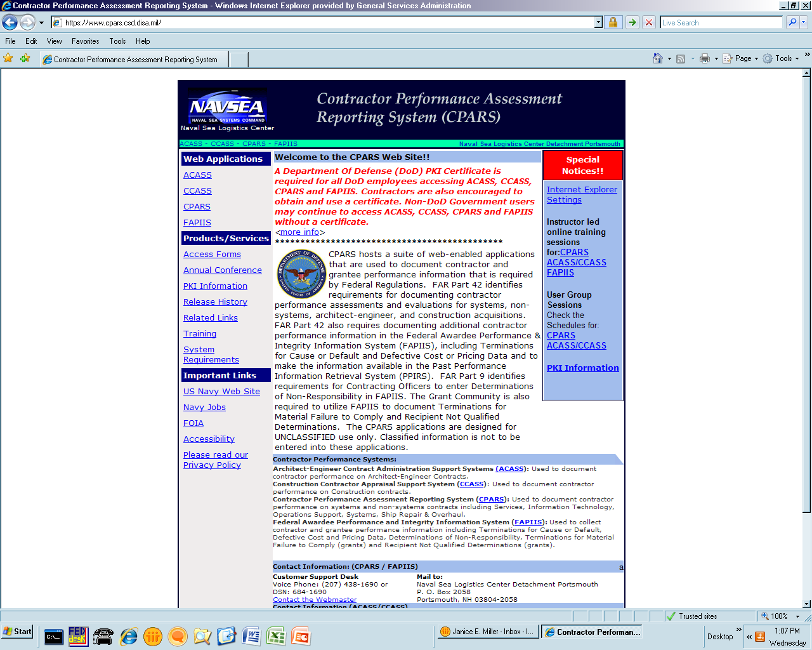Open the Page dropdown menu
This screenshot has width=812, height=650.
pos(740,58)
